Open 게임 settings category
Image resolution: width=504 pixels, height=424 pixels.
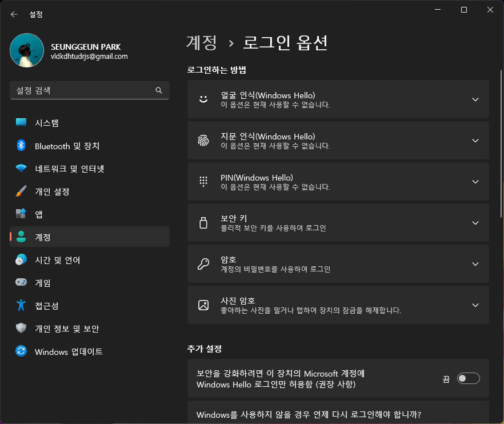click(x=90, y=282)
